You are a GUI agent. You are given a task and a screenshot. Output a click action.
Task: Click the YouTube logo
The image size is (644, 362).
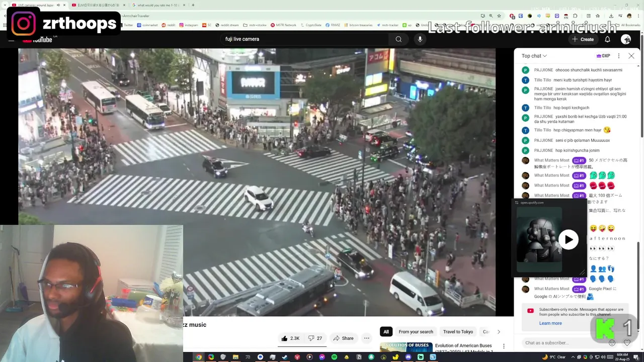tap(38, 40)
